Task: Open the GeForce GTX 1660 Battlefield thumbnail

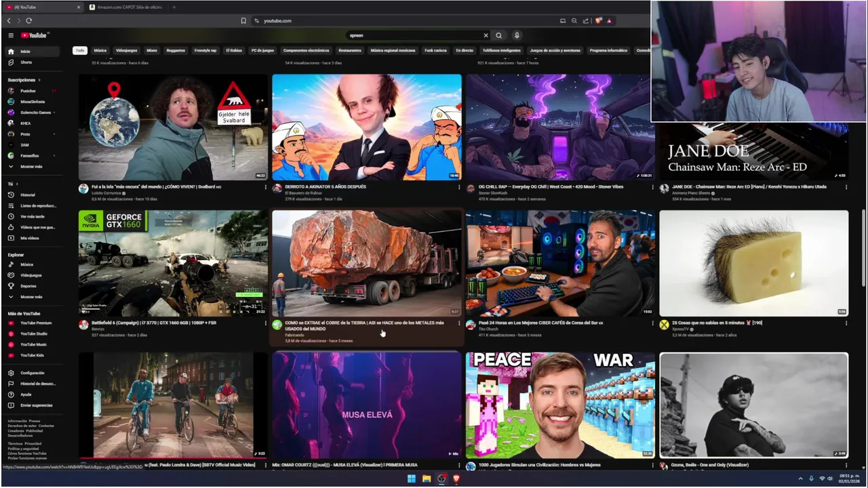Action: pyautogui.click(x=174, y=263)
